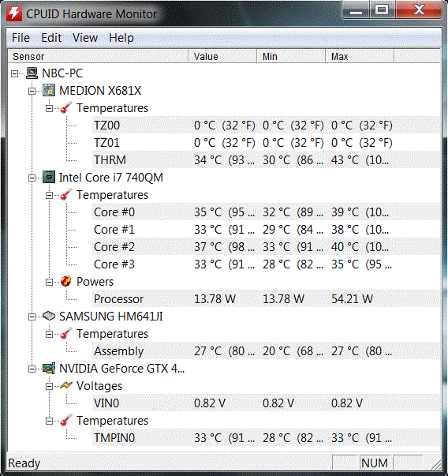Image resolution: width=448 pixels, height=476 pixels.
Task: Click the NVIDIA GeForce graphics card icon
Action: point(49,369)
